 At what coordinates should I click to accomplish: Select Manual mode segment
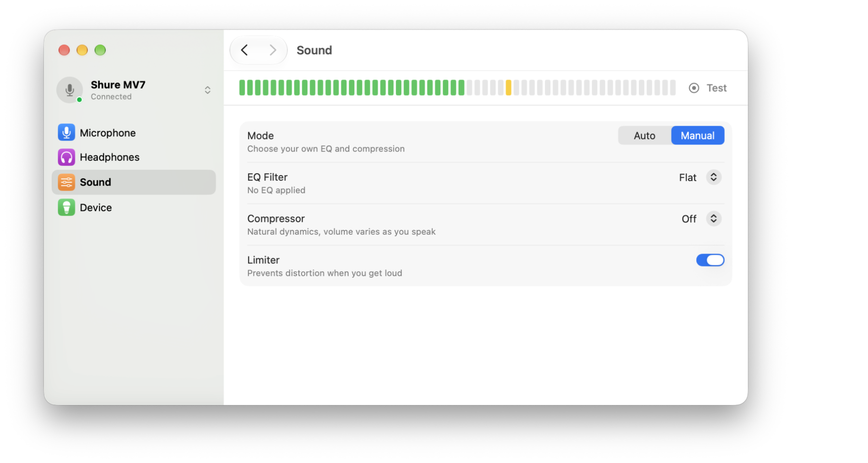pyautogui.click(x=698, y=136)
